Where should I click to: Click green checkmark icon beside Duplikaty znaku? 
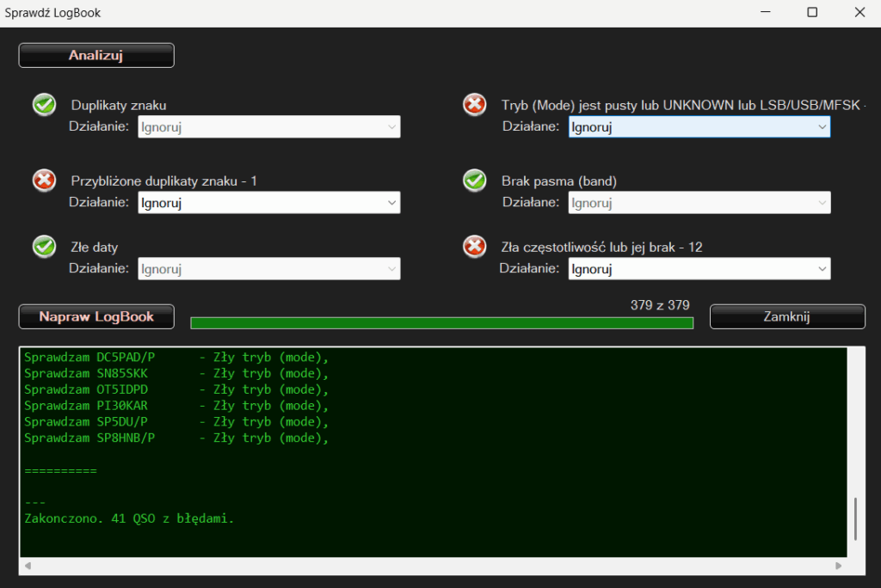tap(45, 105)
